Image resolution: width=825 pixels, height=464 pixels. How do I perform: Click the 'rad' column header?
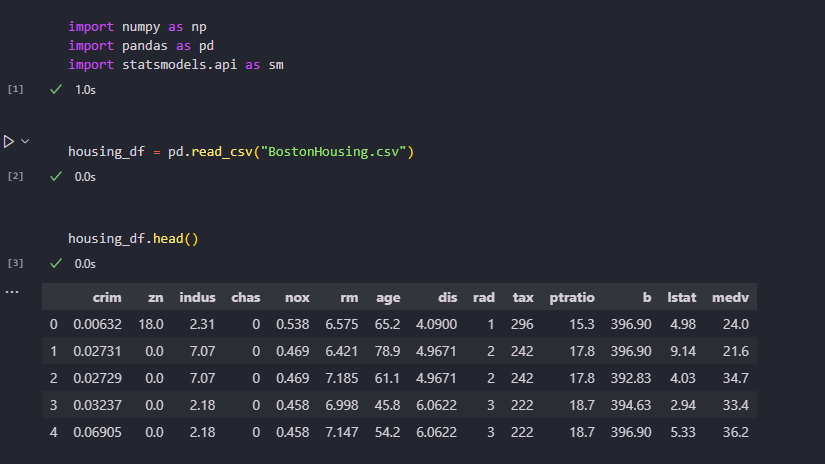[x=484, y=298]
